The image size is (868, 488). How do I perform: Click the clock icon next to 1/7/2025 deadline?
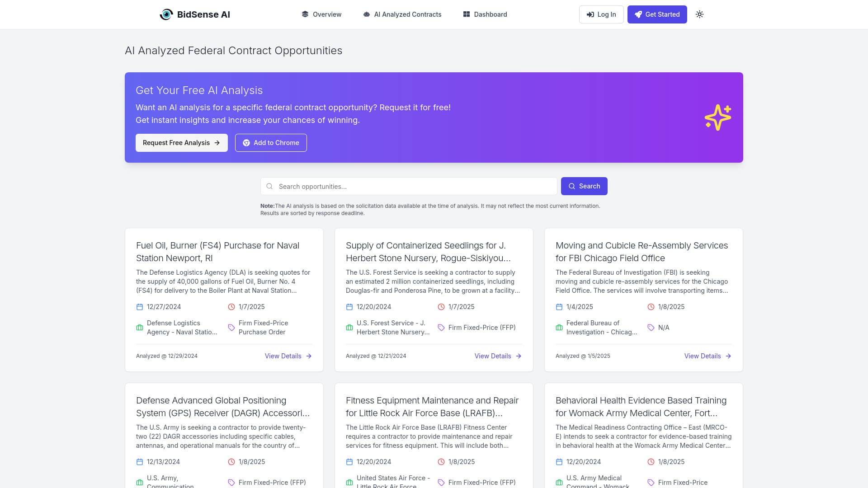tap(231, 307)
